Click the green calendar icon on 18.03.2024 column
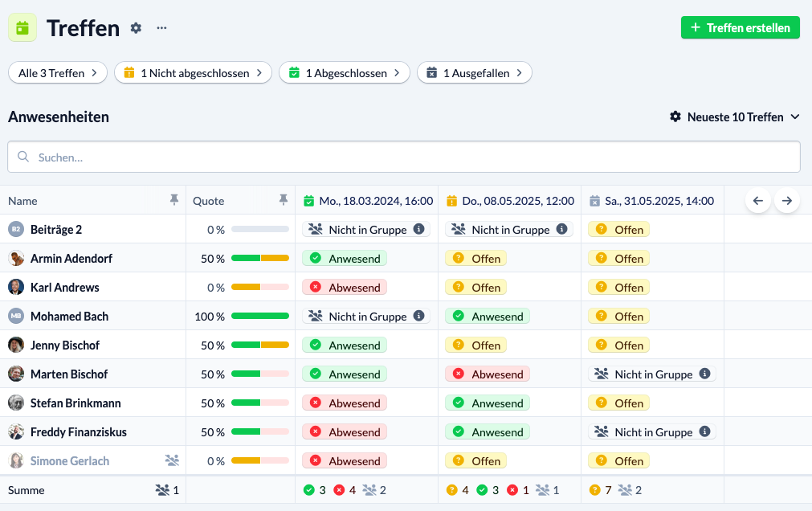Screen dimensions: 812x511 click(x=308, y=201)
